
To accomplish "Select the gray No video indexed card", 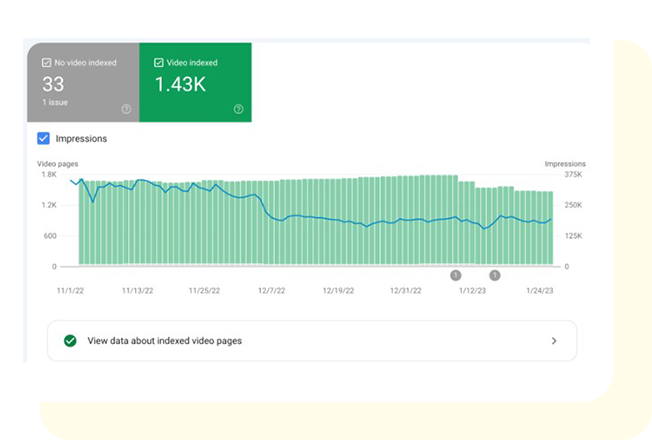I will click(82, 83).
